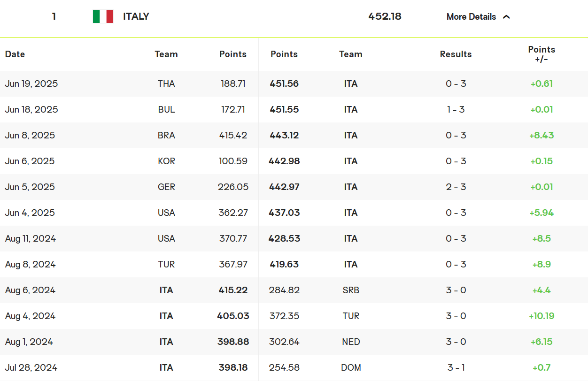Viewport: 588px width, 381px height.
Task: Click the Results column header
Action: click(x=456, y=54)
